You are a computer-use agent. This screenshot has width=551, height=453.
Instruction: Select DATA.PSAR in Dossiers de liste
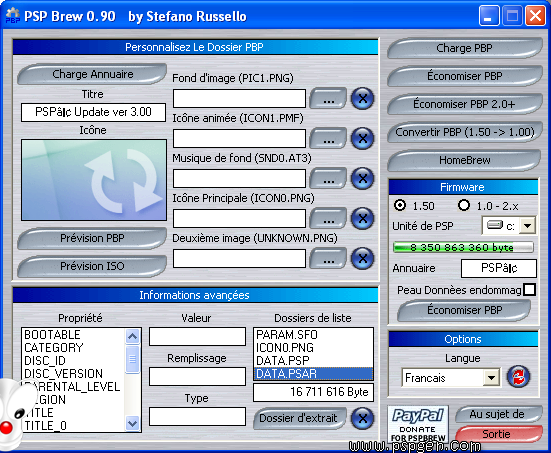coord(313,374)
